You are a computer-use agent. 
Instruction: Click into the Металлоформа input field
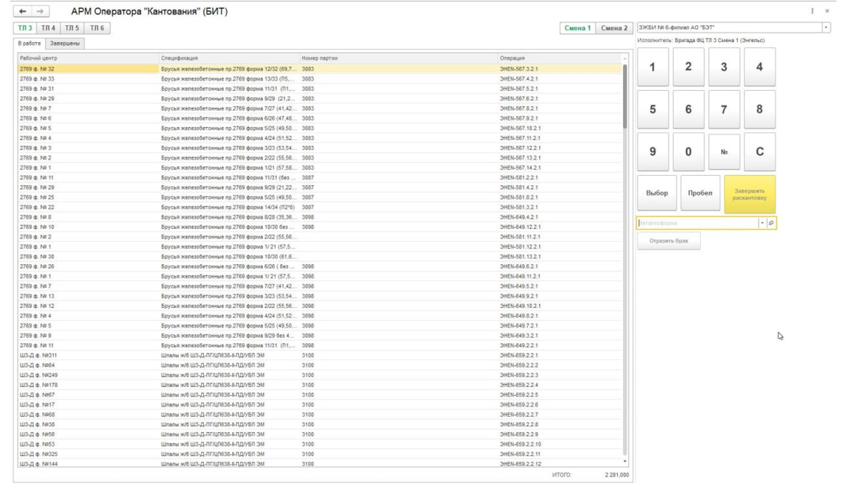[x=697, y=223]
